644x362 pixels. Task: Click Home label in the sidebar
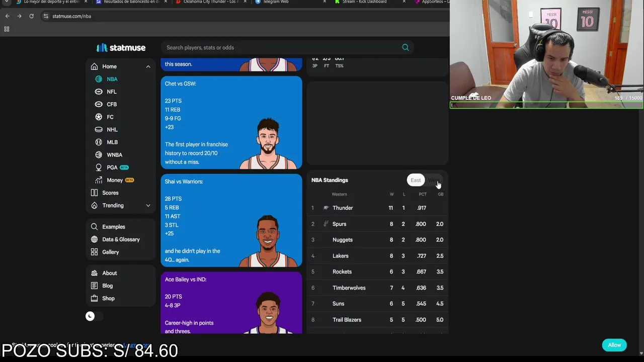109,66
